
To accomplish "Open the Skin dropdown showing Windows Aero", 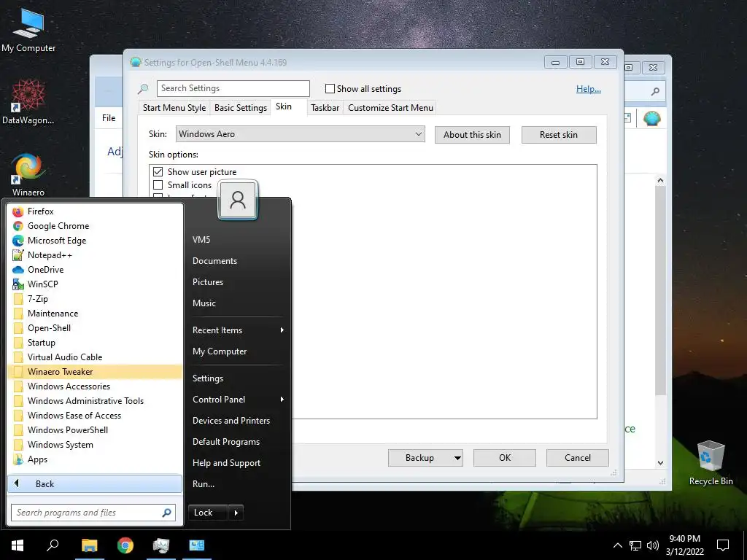I will 300,134.
